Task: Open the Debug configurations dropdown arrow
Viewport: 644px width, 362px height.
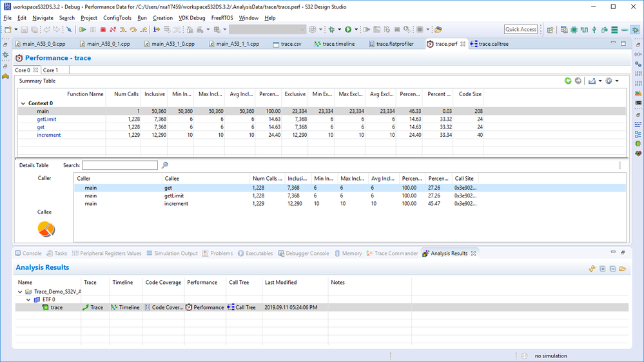Action: (339, 30)
